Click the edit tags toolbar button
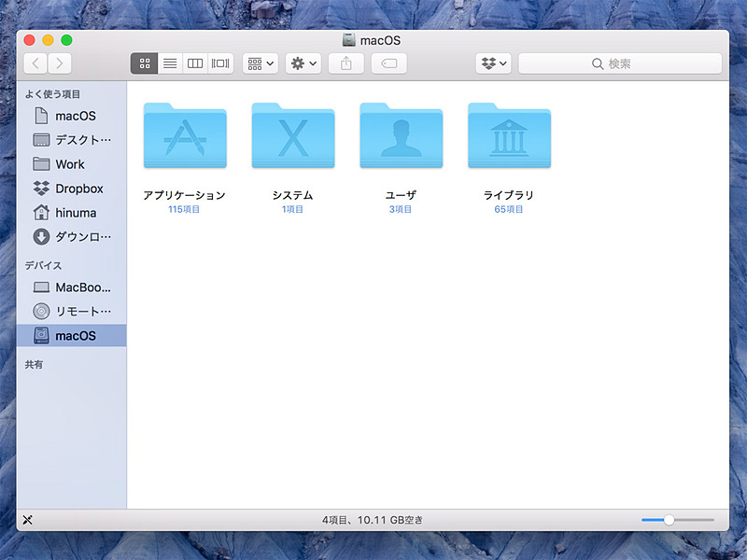Viewport: 747px width, 560px height. point(388,63)
